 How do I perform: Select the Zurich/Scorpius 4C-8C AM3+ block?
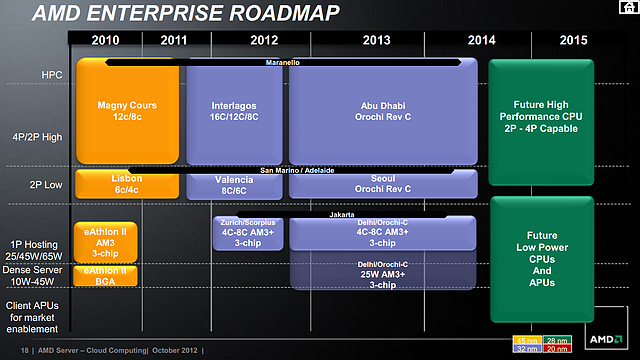pyautogui.click(x=248, y=233)
